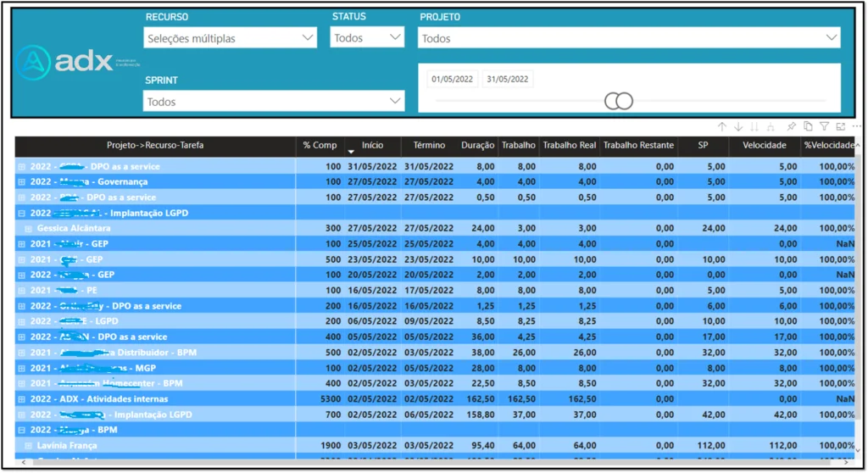Expand the Gessica Alcântara row
Image resolution: width=868 pixels, height=473 pixels.
[29, 228]
